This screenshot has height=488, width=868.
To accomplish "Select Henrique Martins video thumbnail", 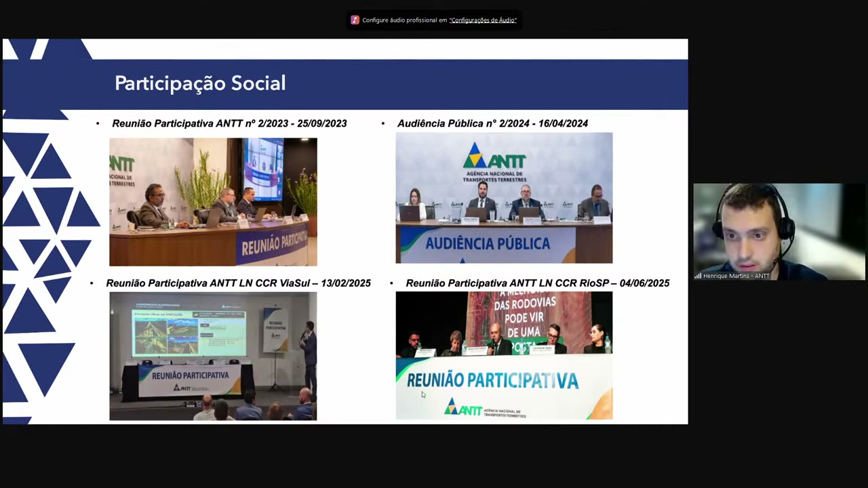I will 779,232.
